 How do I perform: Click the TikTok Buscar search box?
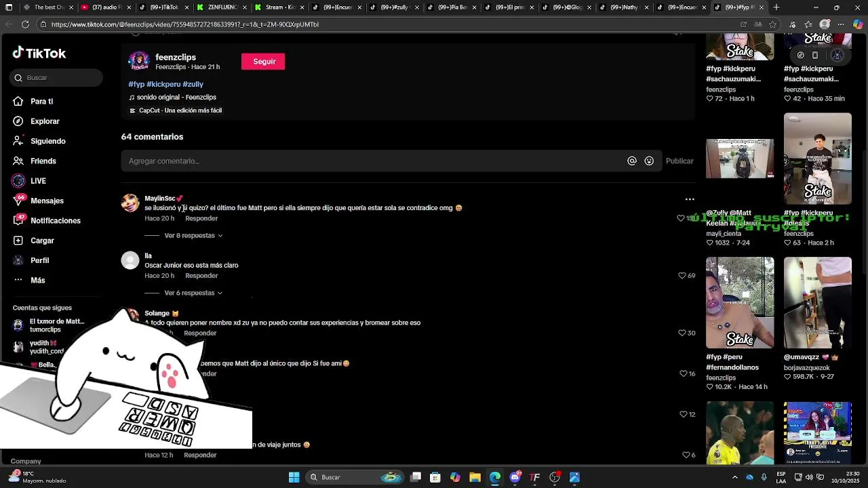pos(56,78)
